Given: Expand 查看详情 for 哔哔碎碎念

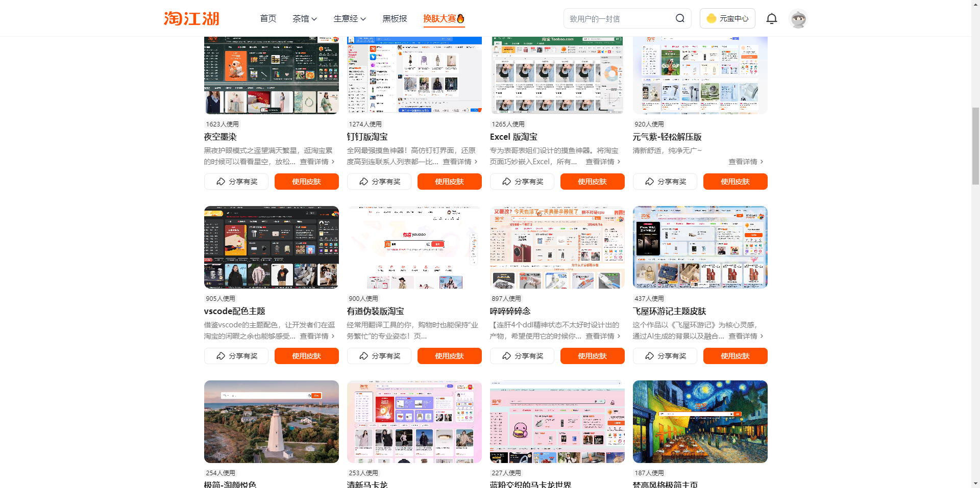Looking at the screenshot, I should (x=603, y=336).
